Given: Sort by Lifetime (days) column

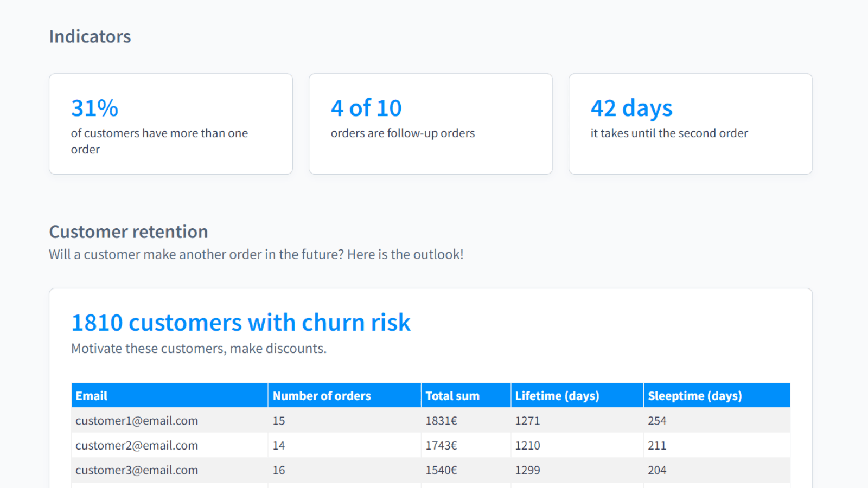Looking at the screenshot, I should pos(557,395).
